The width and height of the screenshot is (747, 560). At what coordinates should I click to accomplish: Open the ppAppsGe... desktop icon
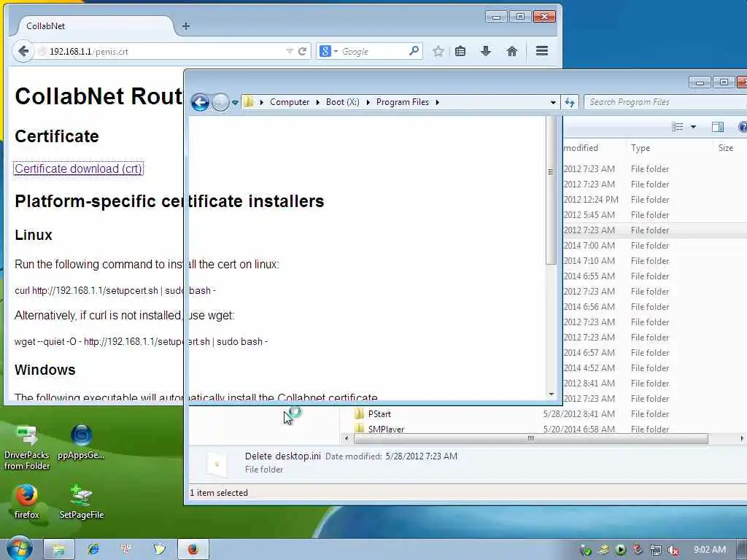[82, 443]
